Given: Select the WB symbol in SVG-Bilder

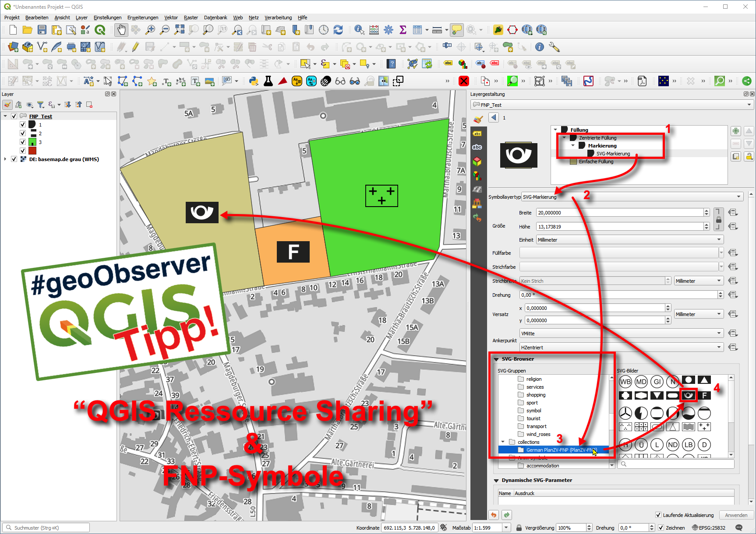Looking at the screenshot, I should pyautogui.click(x=625, y=382).
